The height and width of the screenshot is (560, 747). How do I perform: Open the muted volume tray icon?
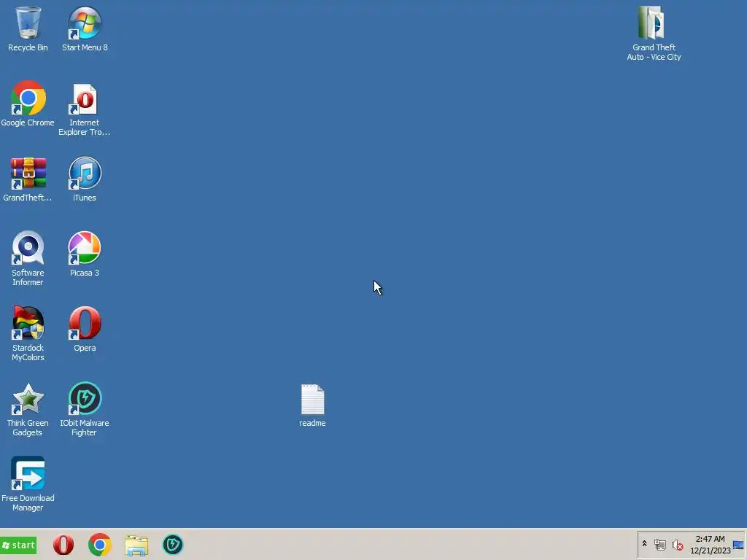[x=677, y=545]
